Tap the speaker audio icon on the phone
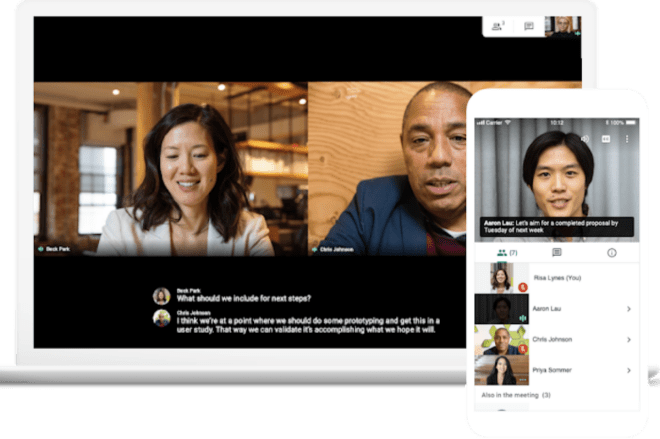This screenshot has height=439, width=660. tap(586, 139)
